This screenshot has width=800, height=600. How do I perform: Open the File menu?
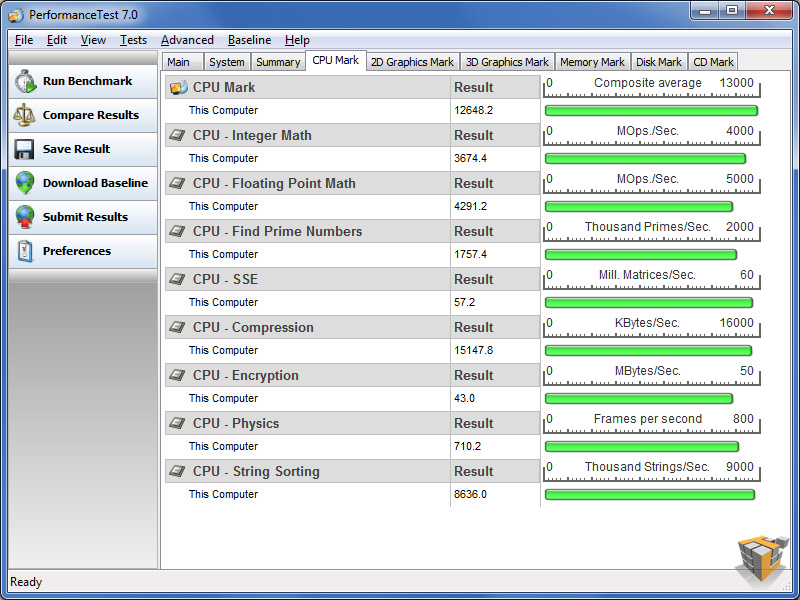tap(24, 40)
